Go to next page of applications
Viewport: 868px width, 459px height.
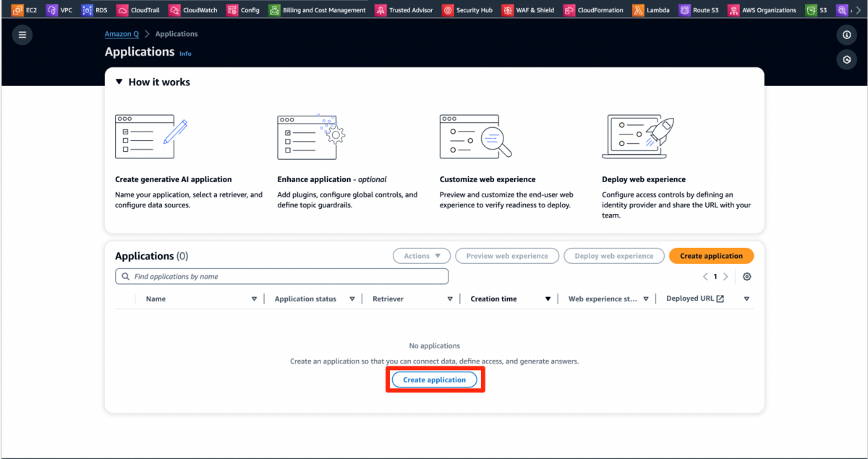coord(726,277)
